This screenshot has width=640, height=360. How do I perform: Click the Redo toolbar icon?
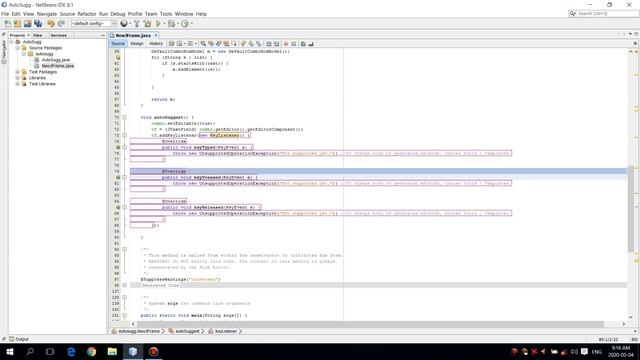[61, 24]
